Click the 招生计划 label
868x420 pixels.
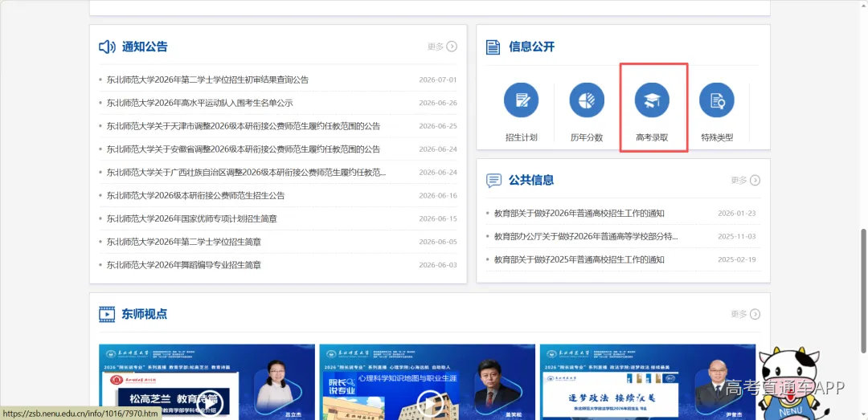click(x=522, y=138)
